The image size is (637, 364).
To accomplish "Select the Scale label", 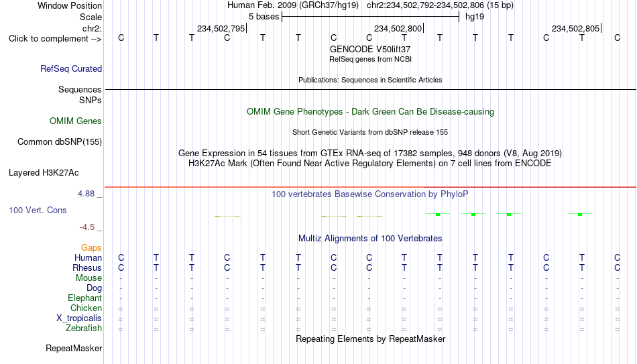I will coord(91,17).
